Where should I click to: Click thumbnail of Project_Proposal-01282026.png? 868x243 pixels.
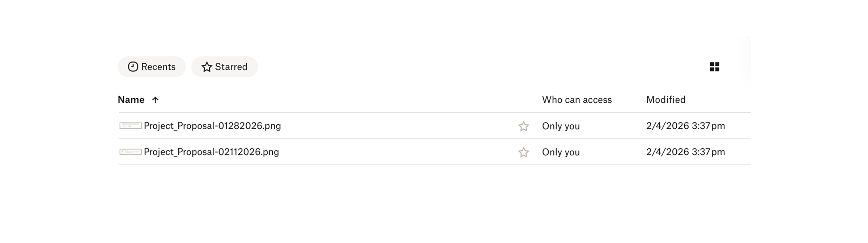coord(131,126)
